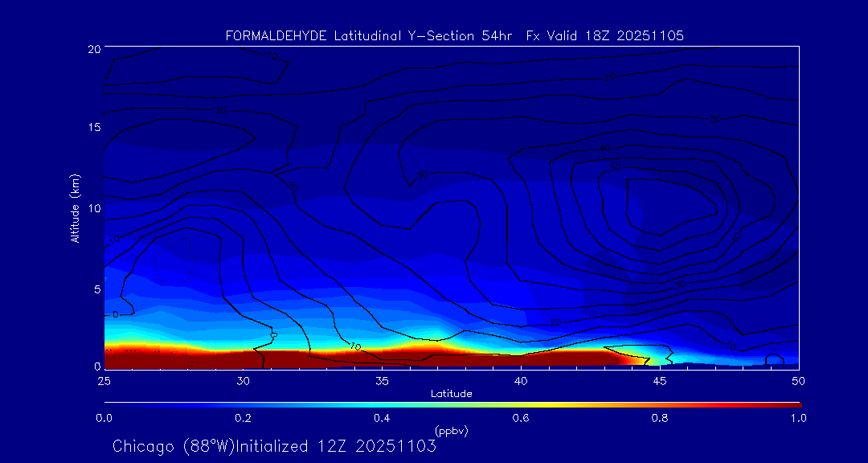Screen dimensions: 868x463
Task: Click the "Fx Valid 18Z 20251105" text
Action: (x=604, y=36)
